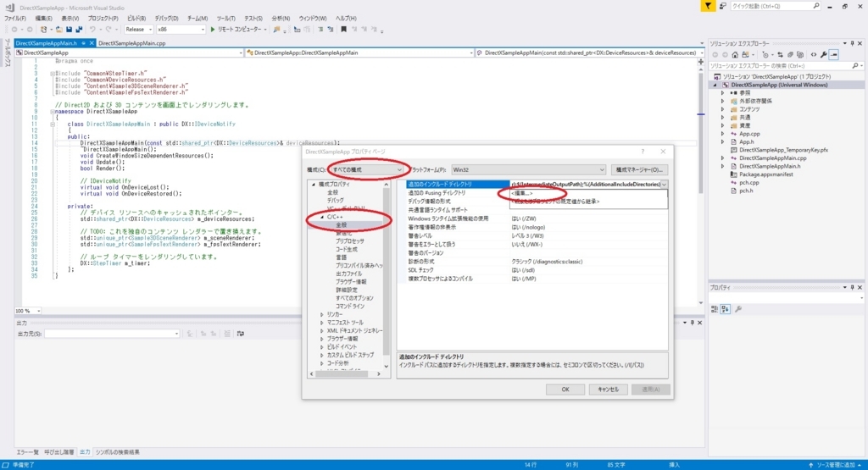Close the DirectXSampleAppMain.h tab
Viewport: 868px width, 470px height.
(x=92, y=43)
